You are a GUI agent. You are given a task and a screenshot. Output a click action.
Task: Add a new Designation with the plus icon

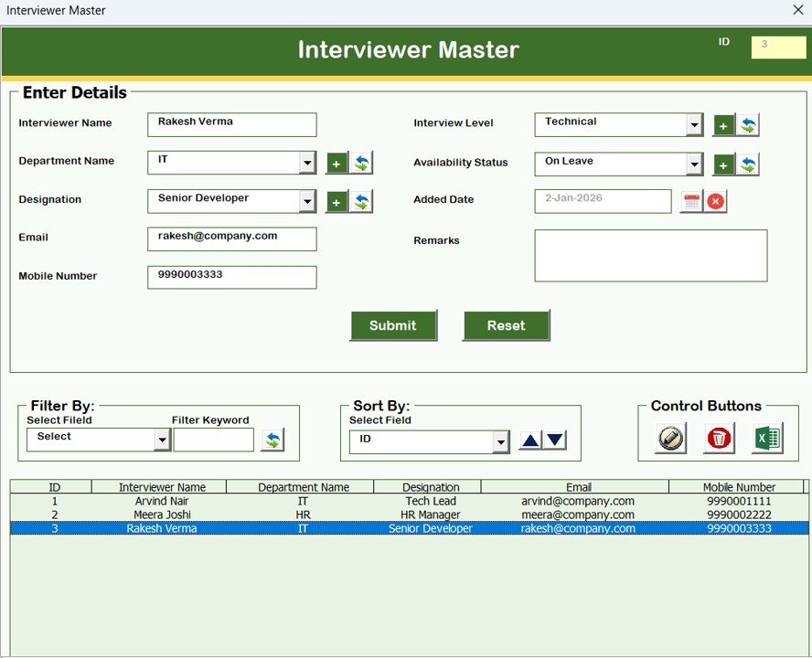click(x=337, y=200)
